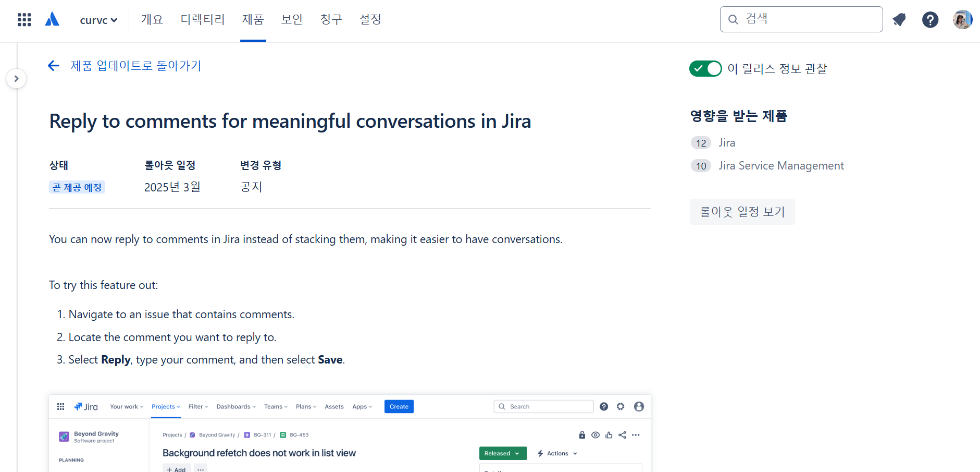The height and width of the screenshot is (472, 980).
Task: Open the green Released status dropdown
Action: tap(503, 454)
